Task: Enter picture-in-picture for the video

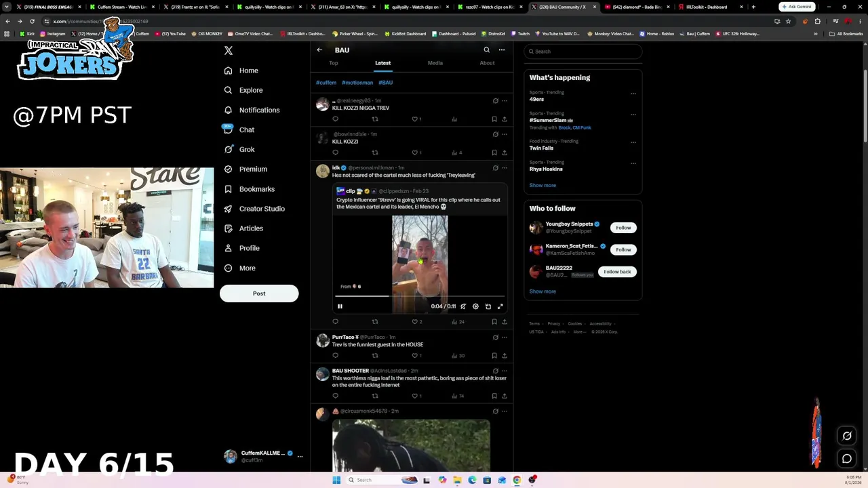Action: (x=488, y=306)
